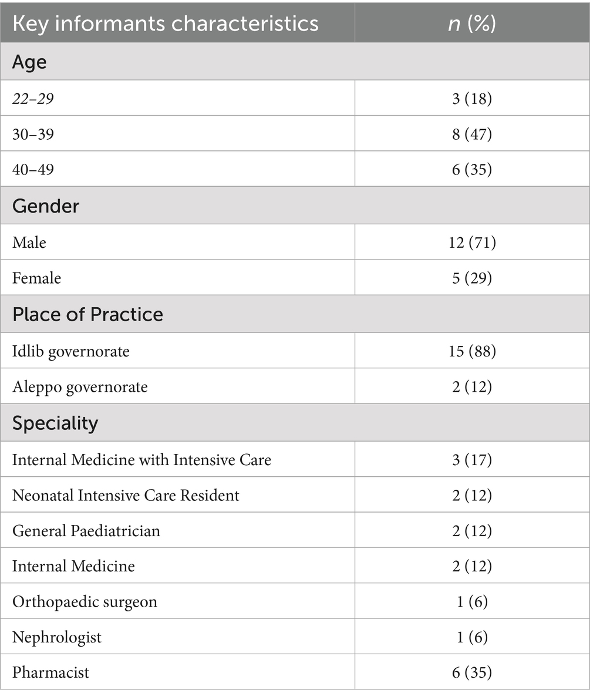Select the "General Paediatrician" cell
This screenshot has height=700, width=590.
pos(86,531)
